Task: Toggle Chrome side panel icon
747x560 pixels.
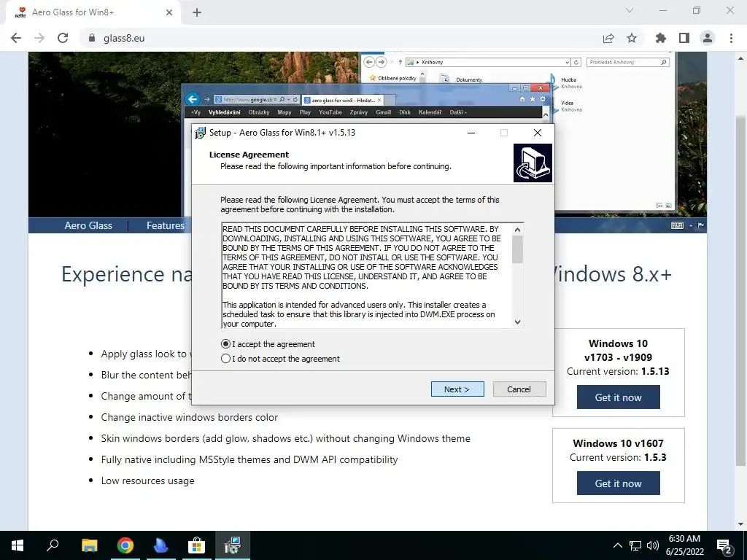Action: coord(684,38)
